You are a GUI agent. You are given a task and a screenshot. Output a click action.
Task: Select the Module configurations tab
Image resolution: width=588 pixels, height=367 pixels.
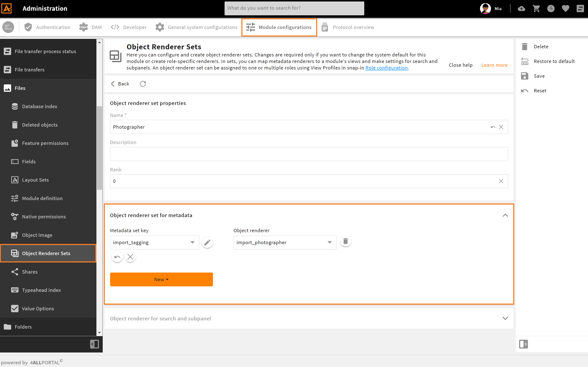click(279, 28)
